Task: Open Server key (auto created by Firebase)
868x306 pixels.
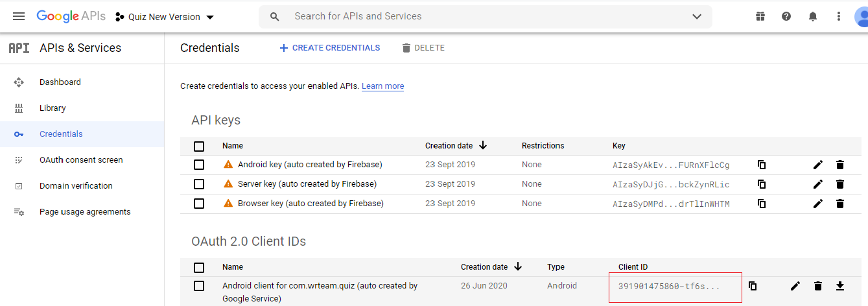Action: [307, 184]
